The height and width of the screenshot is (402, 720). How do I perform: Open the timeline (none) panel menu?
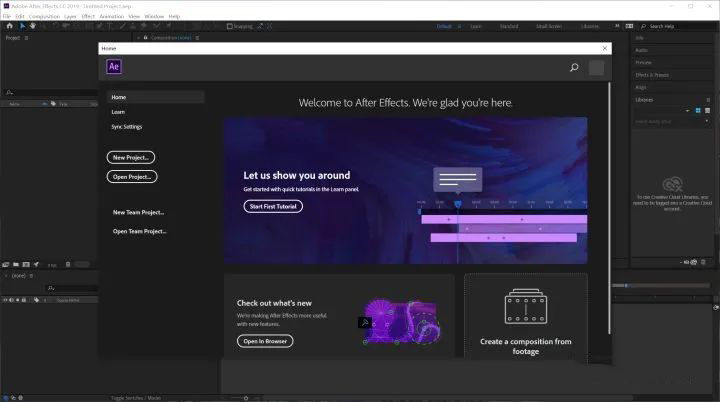pyautogui.click(x=31, y=276)
